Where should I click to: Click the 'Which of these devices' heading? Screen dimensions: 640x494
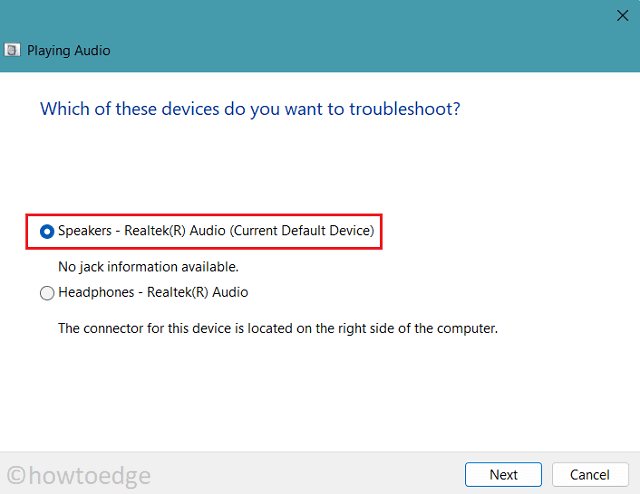pyautogui.click(x=250, y=107)
